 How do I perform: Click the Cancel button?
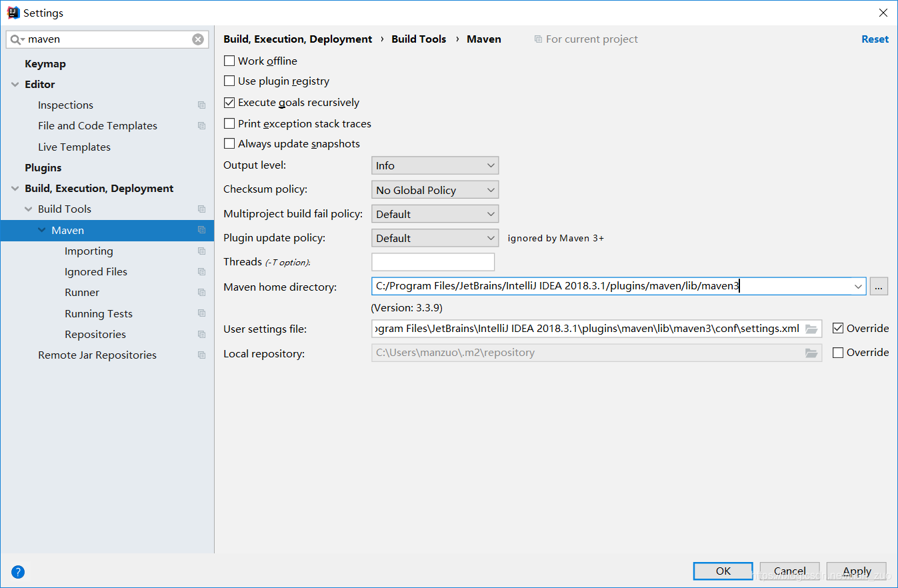790,571
